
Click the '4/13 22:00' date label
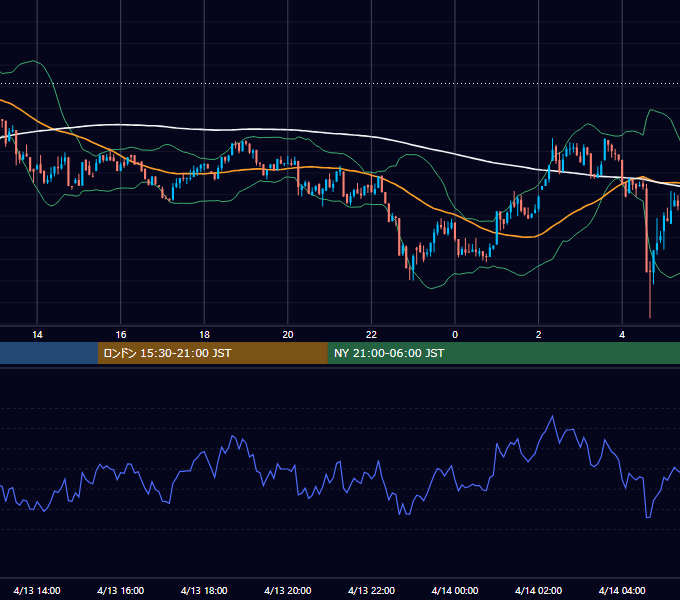(371, 590)
